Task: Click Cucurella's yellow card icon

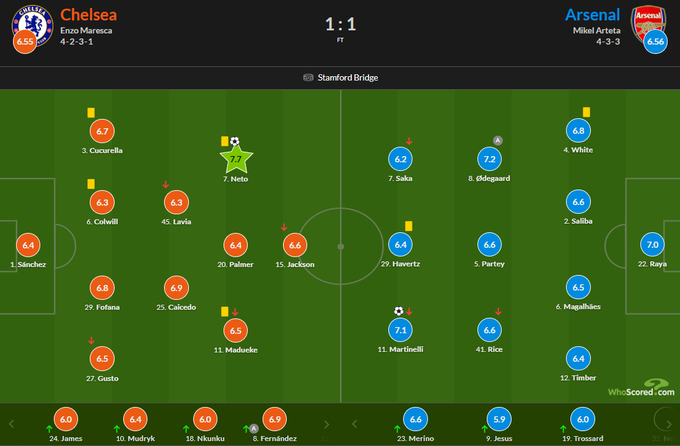Action: pos(91,113)
